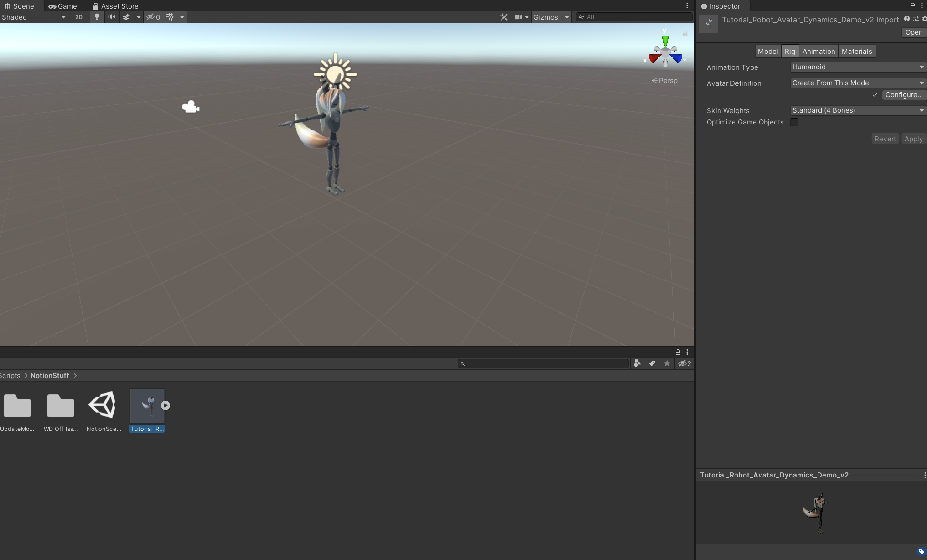Screen dimensions: 927x560
Task: Open the grid settings dropdown arrow
Action: [182, 17]
